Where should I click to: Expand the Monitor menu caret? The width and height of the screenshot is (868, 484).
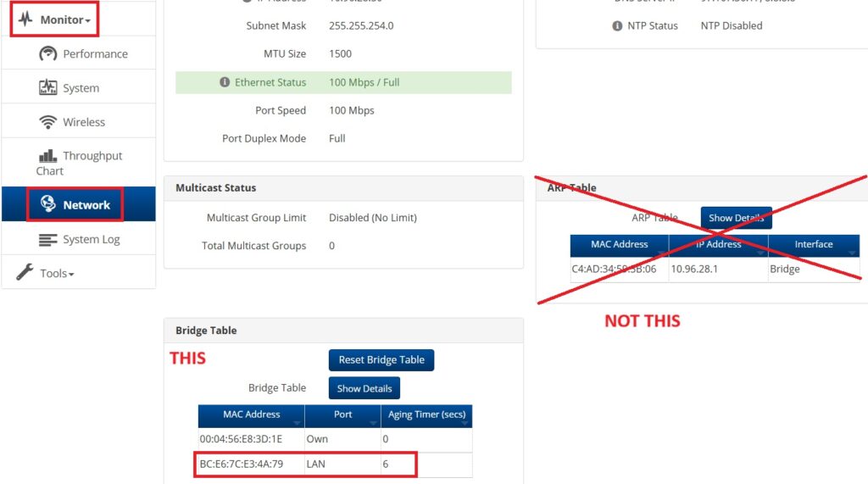[x=88, y=20]
